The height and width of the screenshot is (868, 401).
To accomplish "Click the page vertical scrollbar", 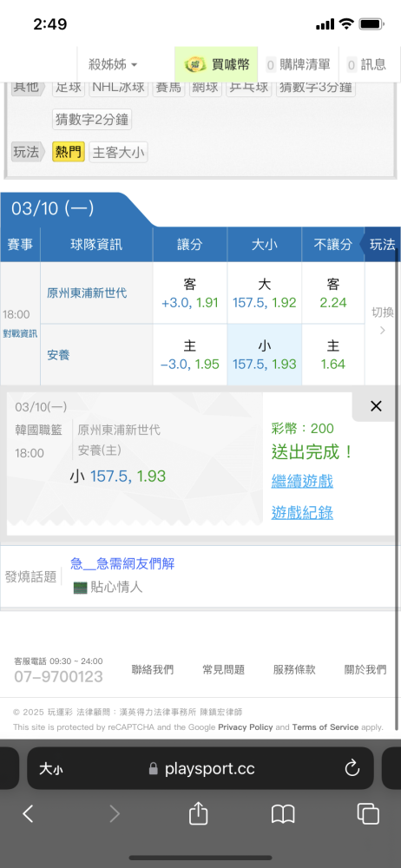I will coord(398,487).
